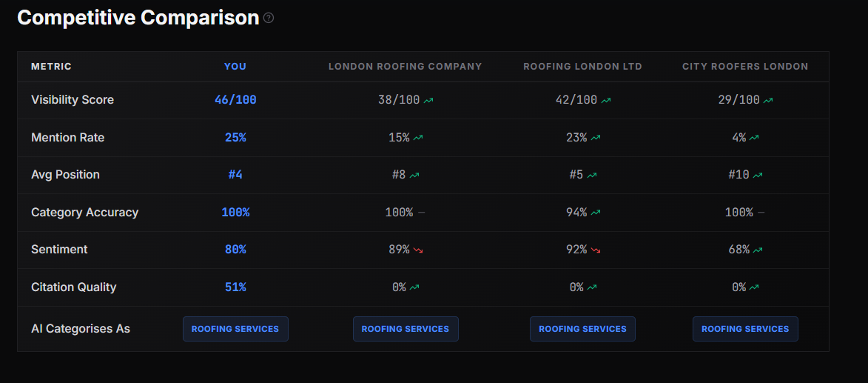Click your 80% sentiment value

click(x=235, y=250)
